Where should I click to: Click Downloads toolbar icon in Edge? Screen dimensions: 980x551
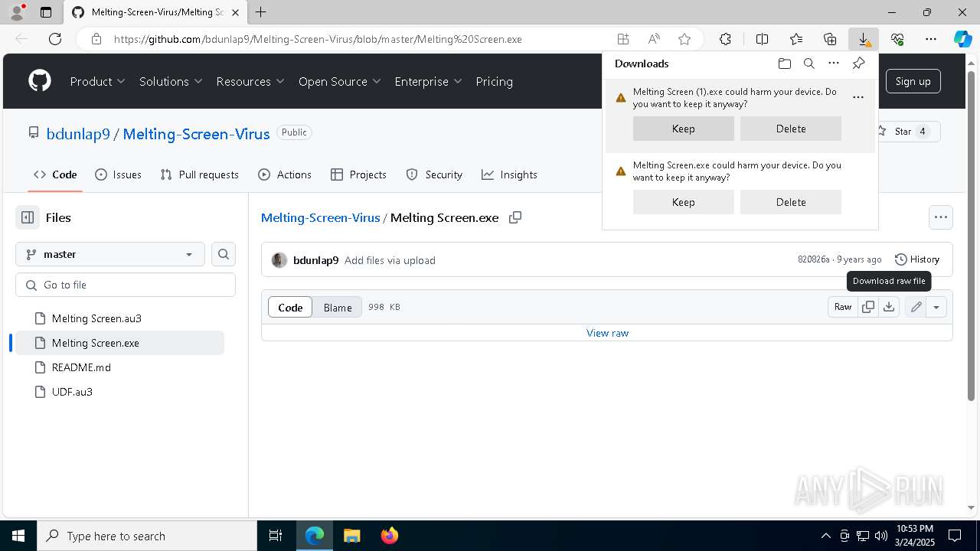(x=864, y=39)
